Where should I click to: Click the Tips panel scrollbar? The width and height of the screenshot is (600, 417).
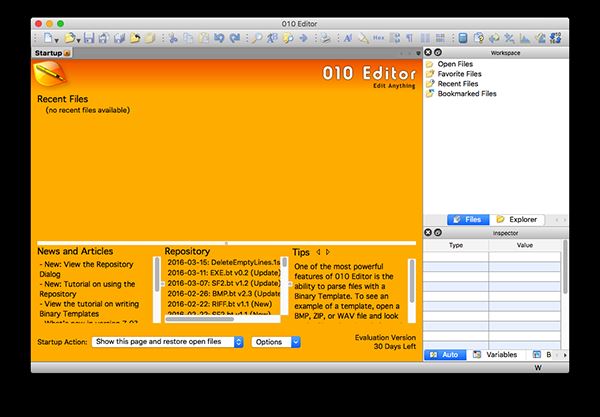[412, 290]
